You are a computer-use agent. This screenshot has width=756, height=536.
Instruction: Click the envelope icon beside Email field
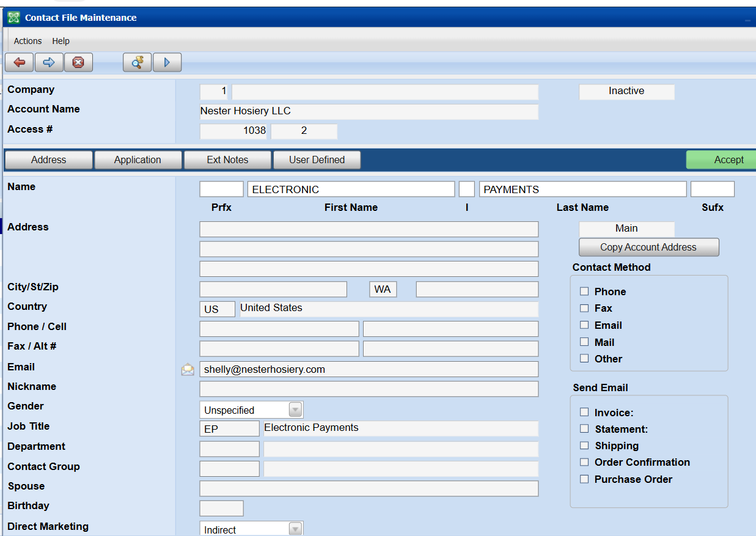pyautogui.click(x=188, y=370)
